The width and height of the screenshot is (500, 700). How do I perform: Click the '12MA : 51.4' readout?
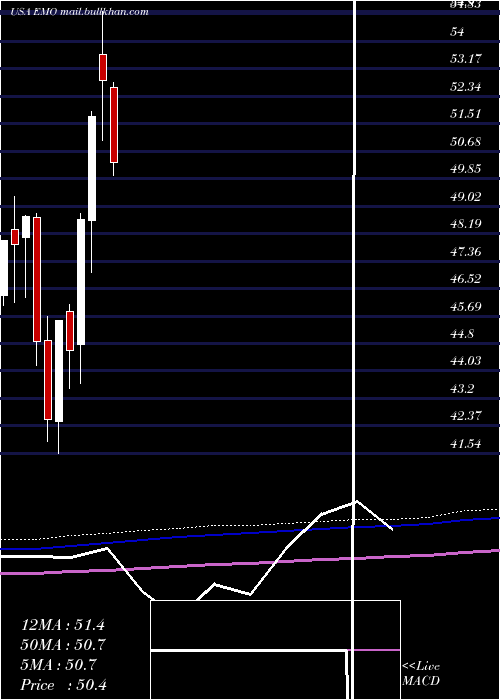[x=63, y=625]
